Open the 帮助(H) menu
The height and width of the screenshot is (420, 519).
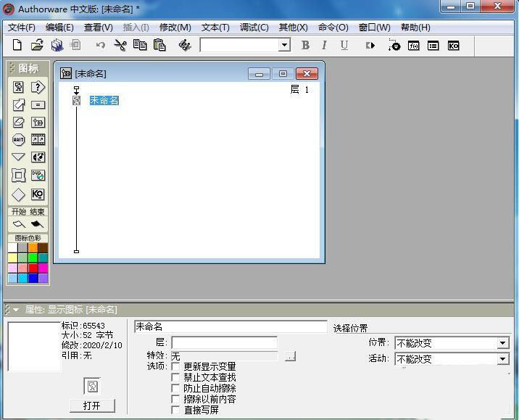pos(415,28)
